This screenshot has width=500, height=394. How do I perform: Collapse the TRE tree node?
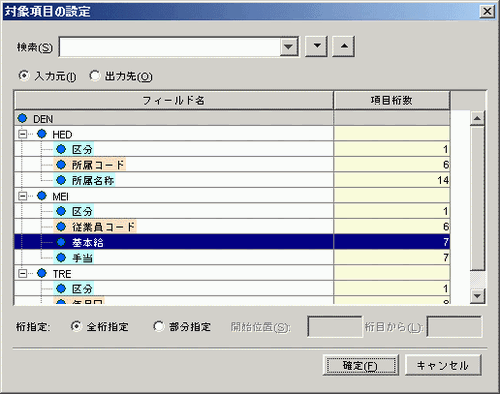point(22,274)
